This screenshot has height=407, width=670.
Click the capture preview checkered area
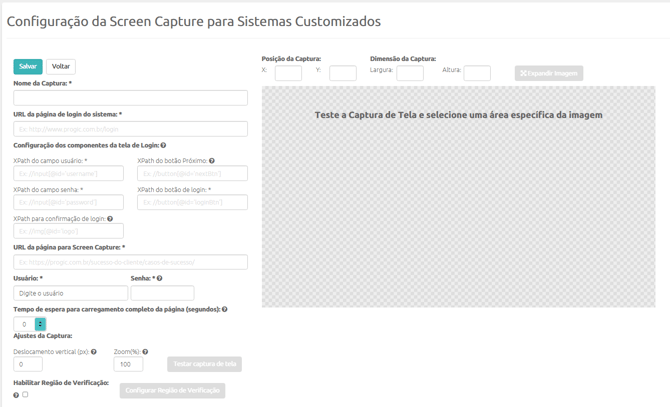[x=458, y=197]
